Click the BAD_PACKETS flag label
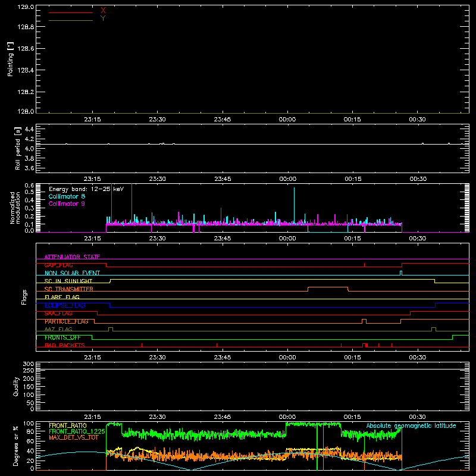This screenshot has width=476, height=476. click(65, 345)
